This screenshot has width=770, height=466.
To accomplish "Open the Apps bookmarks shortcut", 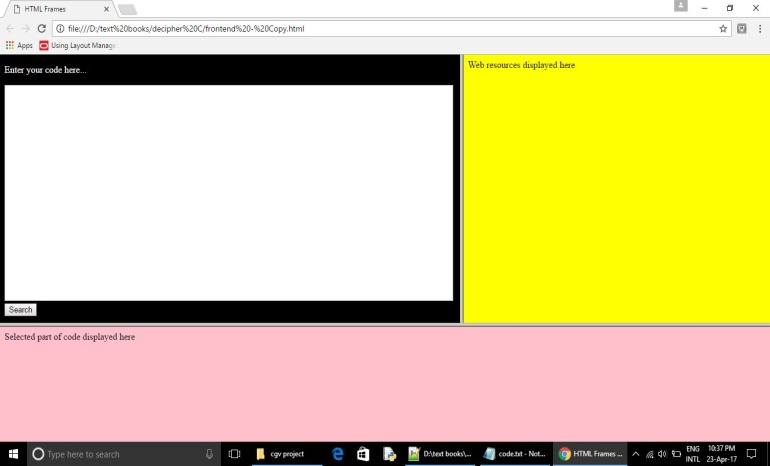I will point(19,46).
